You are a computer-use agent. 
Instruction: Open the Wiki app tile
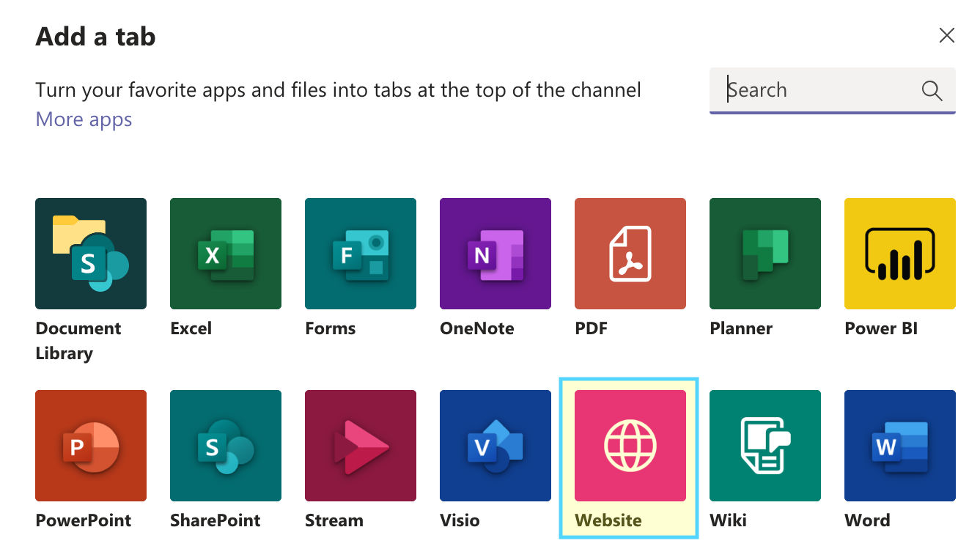765,446
